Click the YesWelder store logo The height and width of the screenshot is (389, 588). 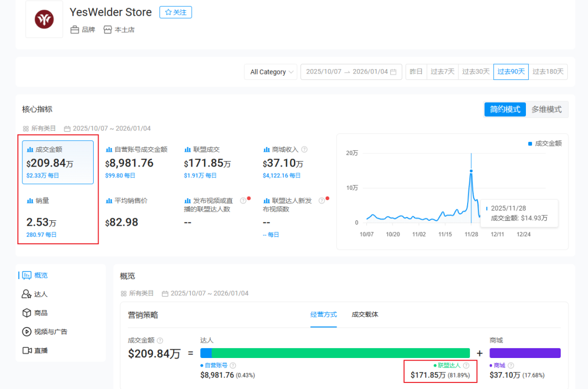pos(44,19)
